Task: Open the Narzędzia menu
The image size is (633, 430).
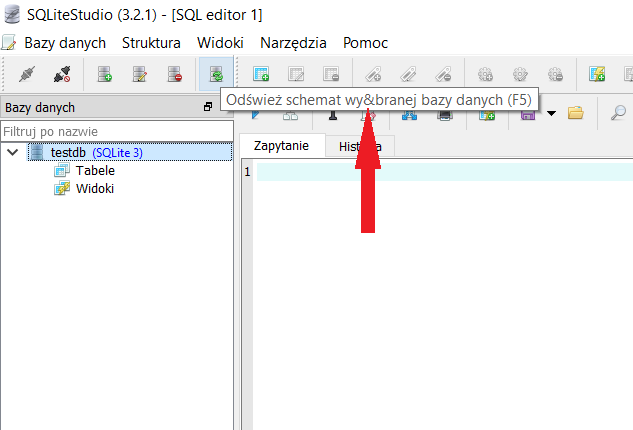Action: (x=293, y=43)
